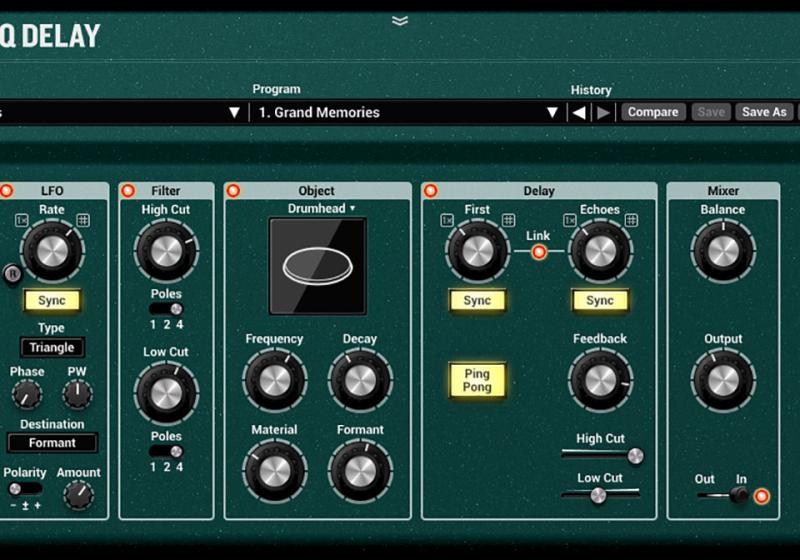
Task: Open the LFO Destination Formant selector
Action: (52, 443)
